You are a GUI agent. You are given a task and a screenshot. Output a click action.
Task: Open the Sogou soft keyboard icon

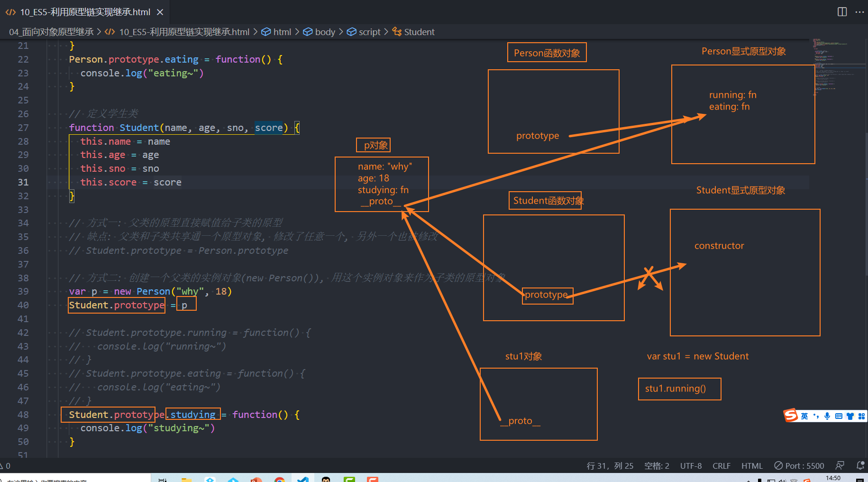[x=839, y=416]
